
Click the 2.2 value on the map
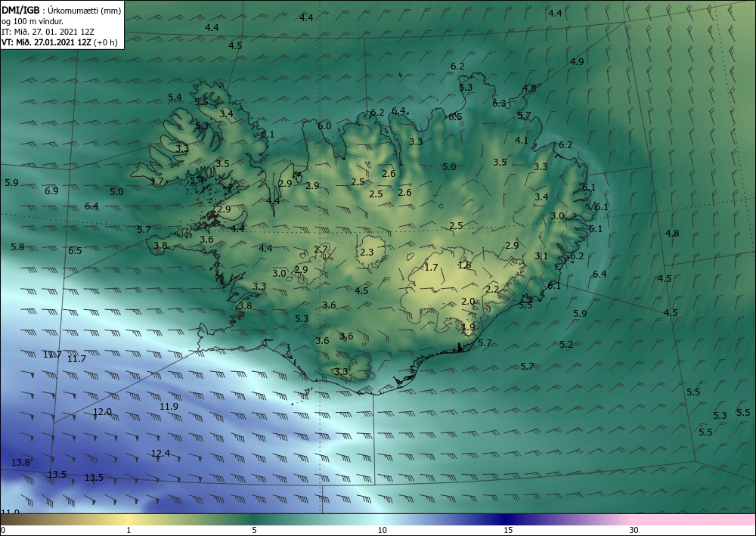pos(492,290)
